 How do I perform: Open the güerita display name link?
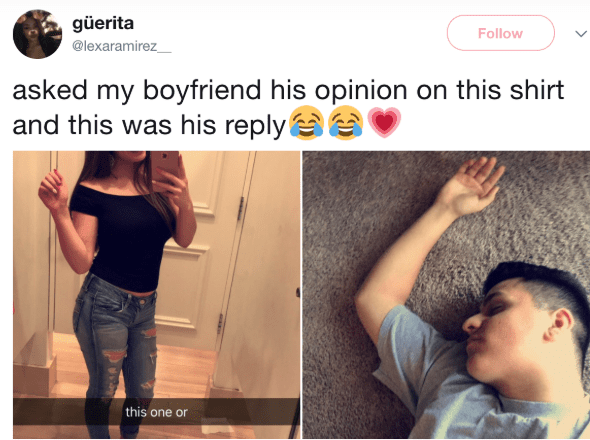[103, 23]
